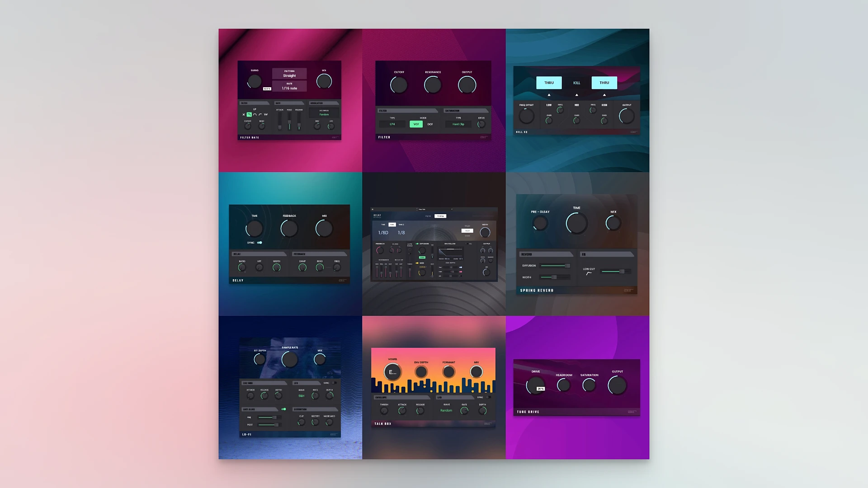This screenshot has width=868, height=488.
Task: Select Dual routing option in Delay Pro
Action: point(467,230)
